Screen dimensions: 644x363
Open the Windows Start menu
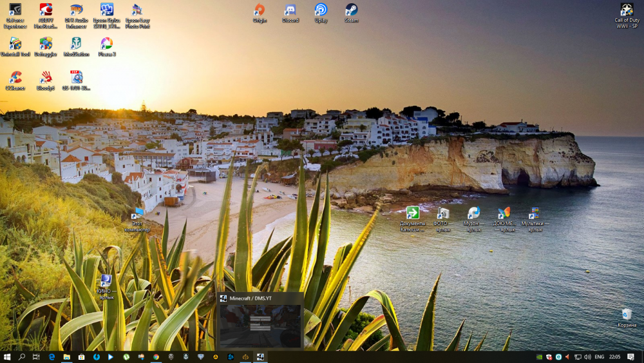click(x=7, y=357)
